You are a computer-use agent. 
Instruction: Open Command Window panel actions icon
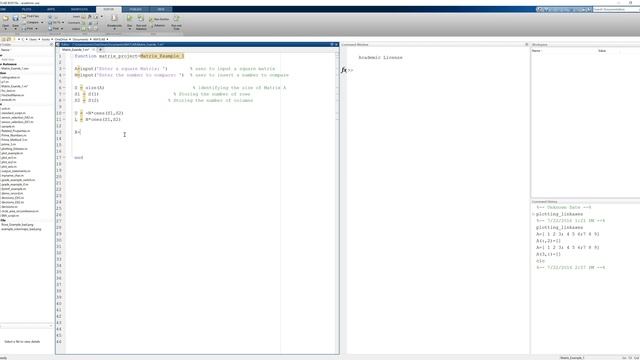pyautogui.click(x=527, y=44)
